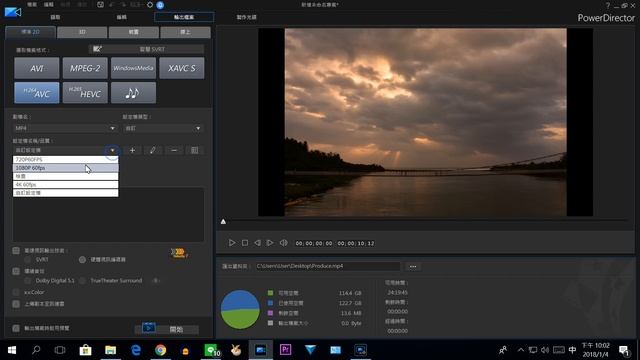Click the blue notification icon in top toolbar

coord(160,5)
